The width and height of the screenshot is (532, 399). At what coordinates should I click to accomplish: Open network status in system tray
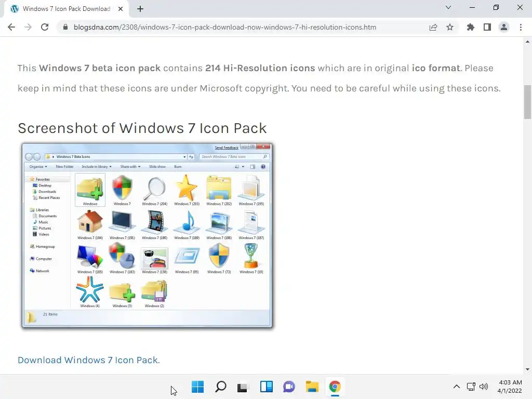(471, 387)
